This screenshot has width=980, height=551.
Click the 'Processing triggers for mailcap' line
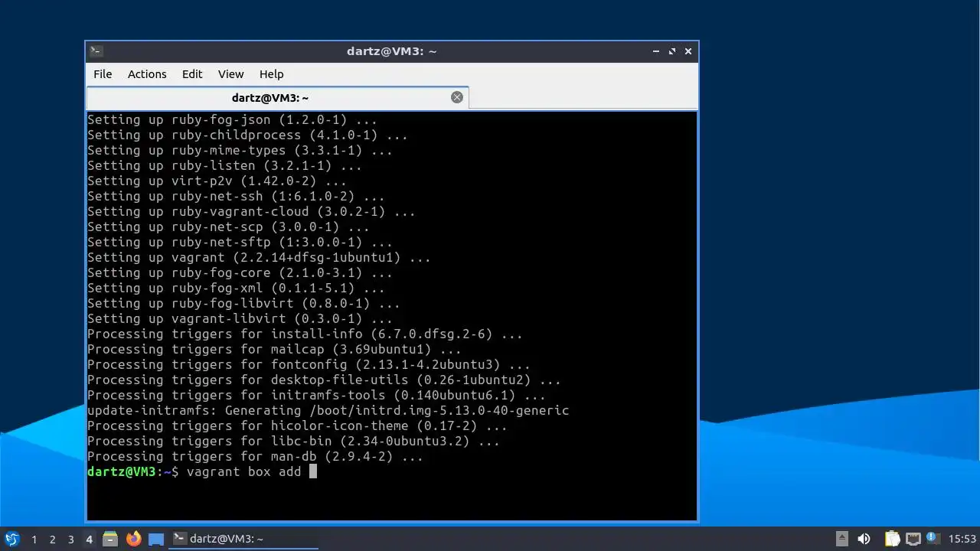(274, 349)
